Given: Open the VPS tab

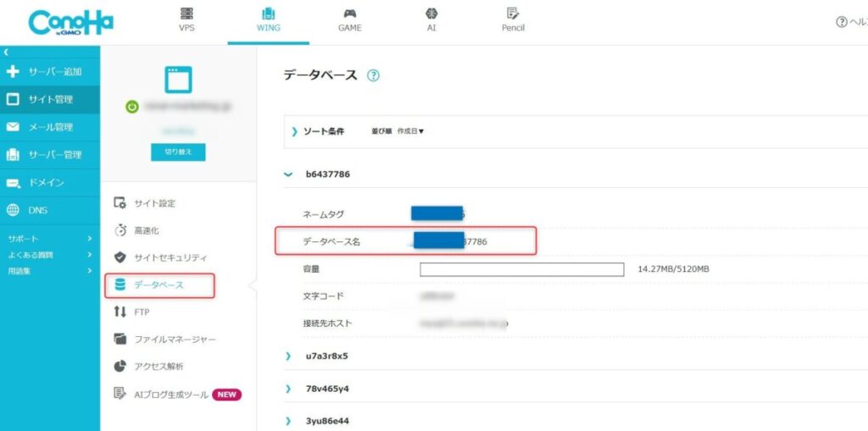Looking at the screenshot, I should click(x=186, y=19).
